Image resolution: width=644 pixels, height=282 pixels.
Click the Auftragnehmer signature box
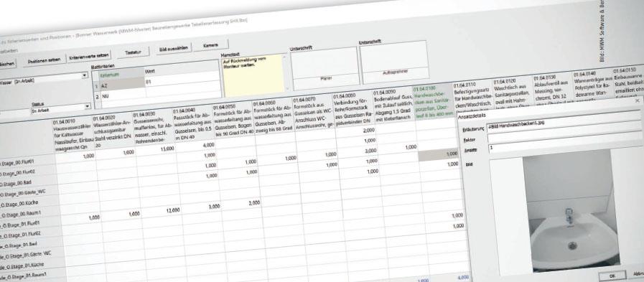(x=394, y=62)
